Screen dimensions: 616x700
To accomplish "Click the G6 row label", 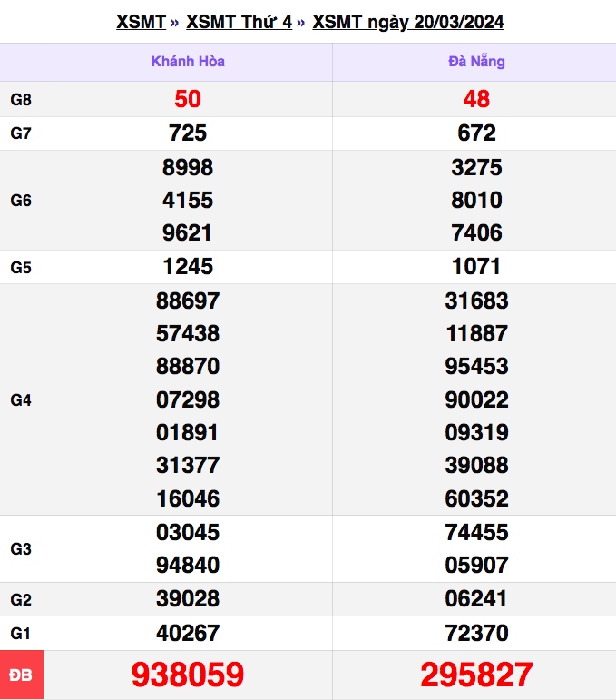I will click(21, 200).
